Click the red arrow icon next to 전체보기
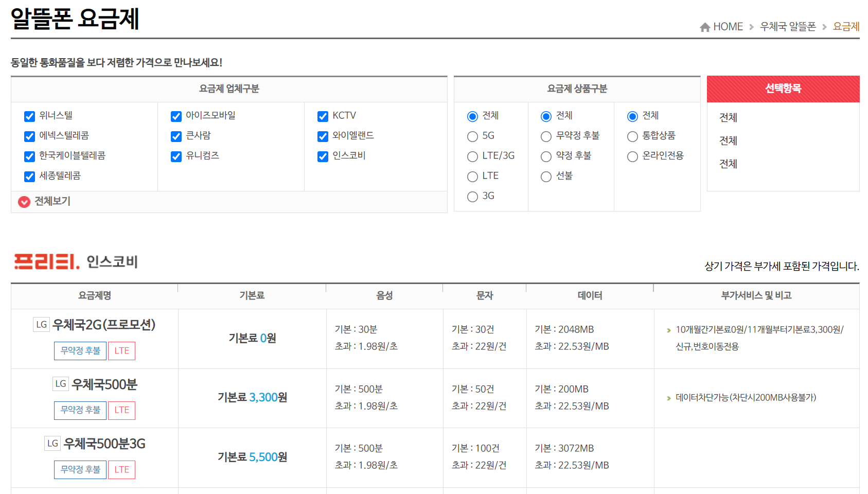The height and width of the screenshot is (494, 868). pyautogui.click(x=24, y=202)
